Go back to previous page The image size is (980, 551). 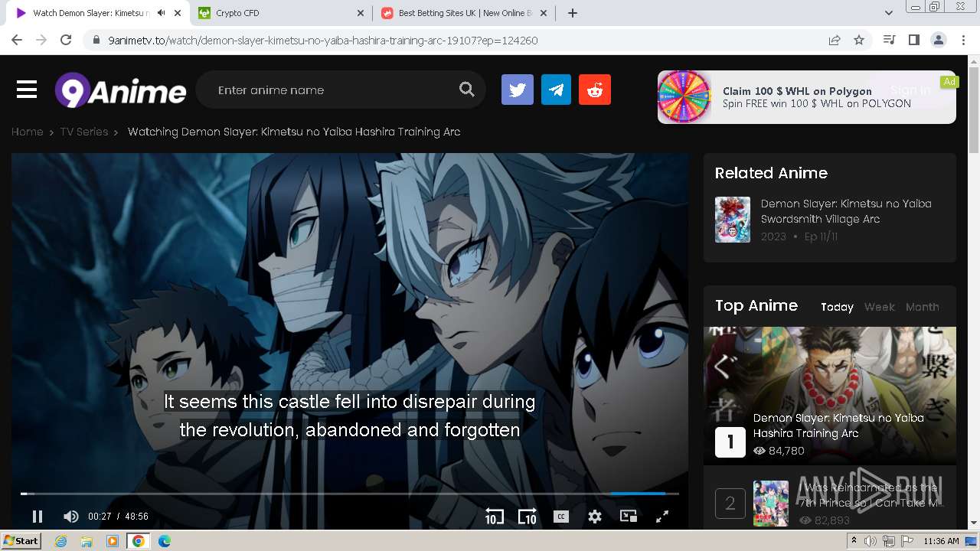pyautogui.click(x=17, y=41)
